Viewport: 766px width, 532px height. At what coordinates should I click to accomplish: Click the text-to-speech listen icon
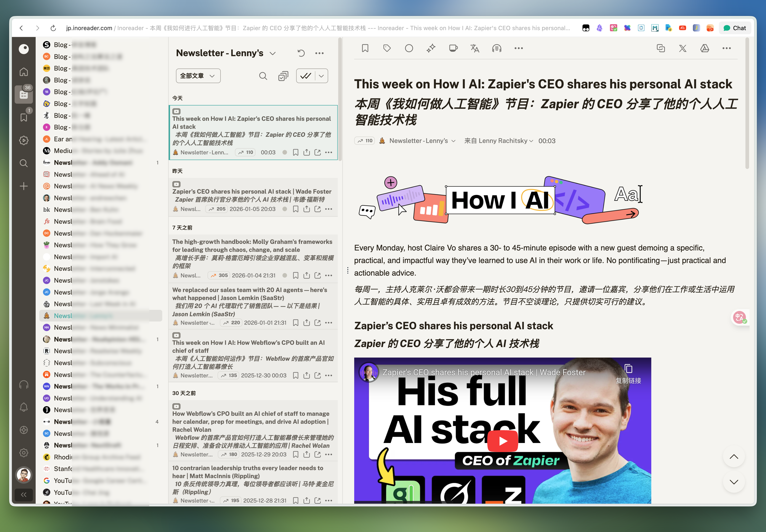pos(496,48)
